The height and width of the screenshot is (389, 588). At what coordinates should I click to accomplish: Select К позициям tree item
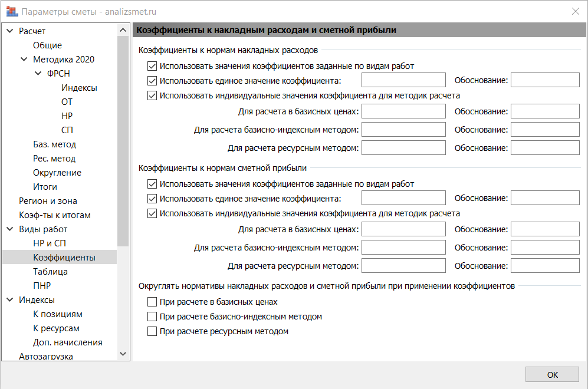pos(58,314)
